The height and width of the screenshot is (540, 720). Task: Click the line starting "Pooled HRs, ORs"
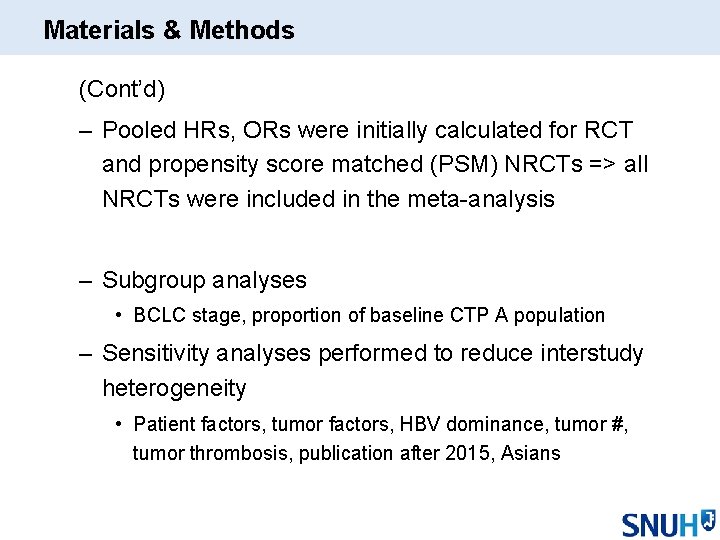click(x=367, y=130)
